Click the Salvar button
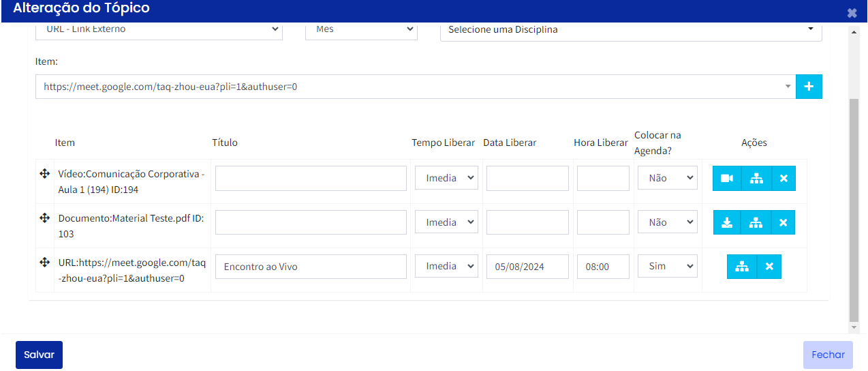 point(39,355)
